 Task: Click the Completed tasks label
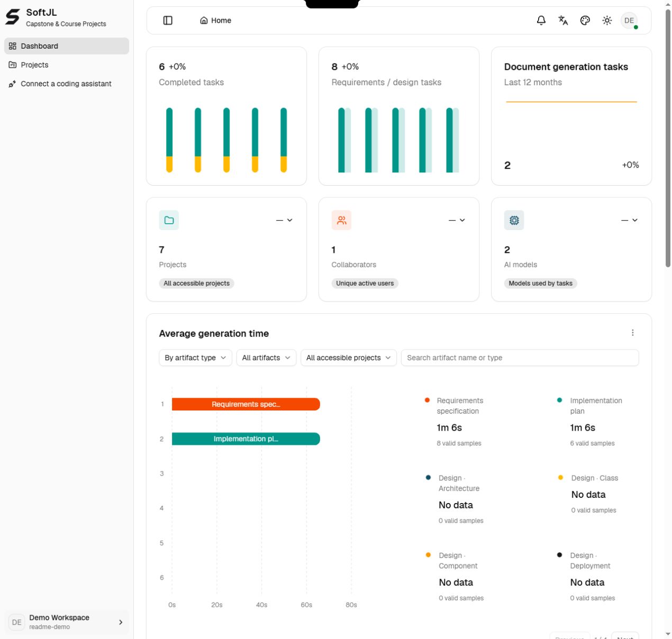click(x=191, y=82)
